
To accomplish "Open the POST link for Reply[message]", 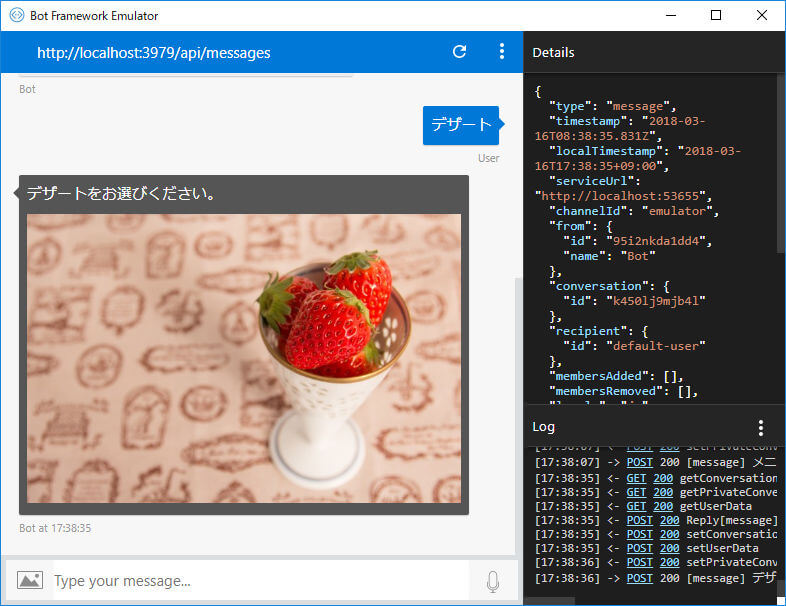I will (x=640, y=520).
